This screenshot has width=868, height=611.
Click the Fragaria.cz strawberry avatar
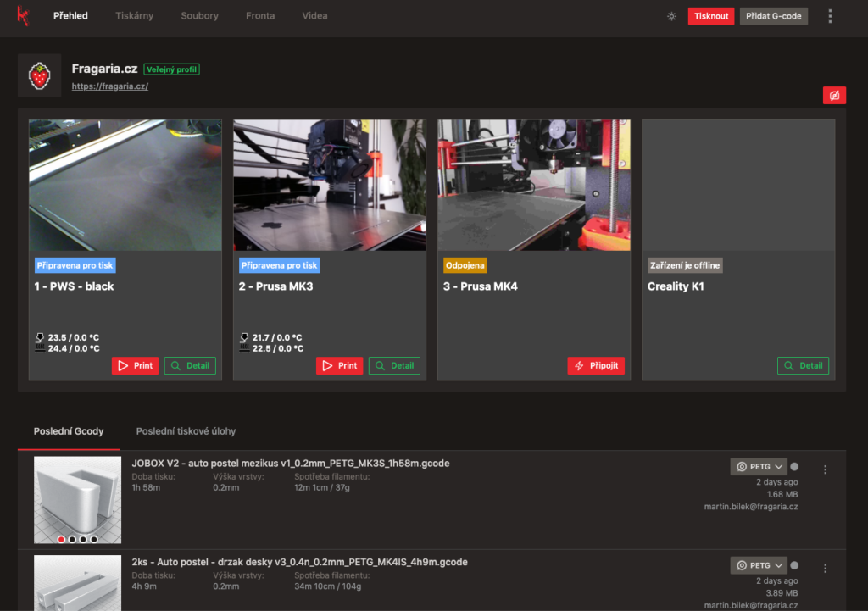click(x=39, y=75)
